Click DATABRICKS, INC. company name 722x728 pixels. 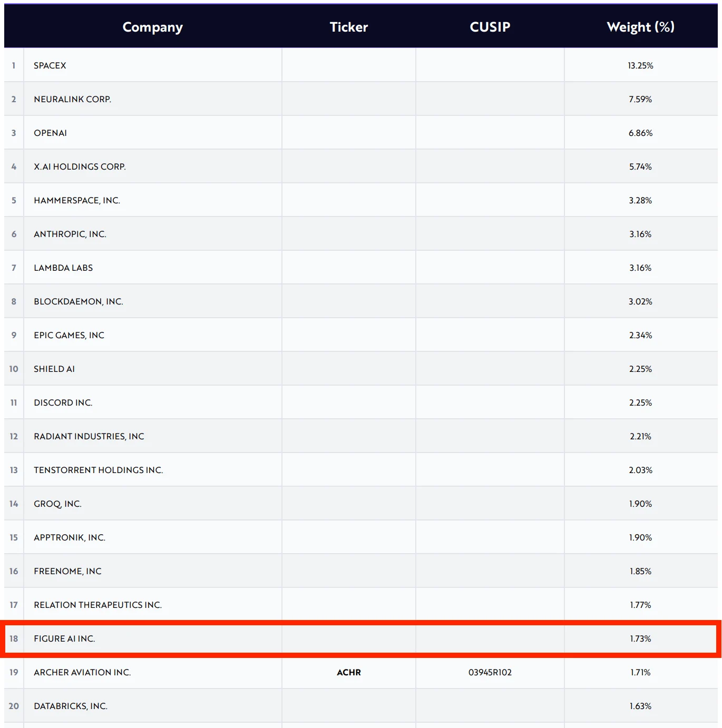pyautogui.click(x=71, y=706)
